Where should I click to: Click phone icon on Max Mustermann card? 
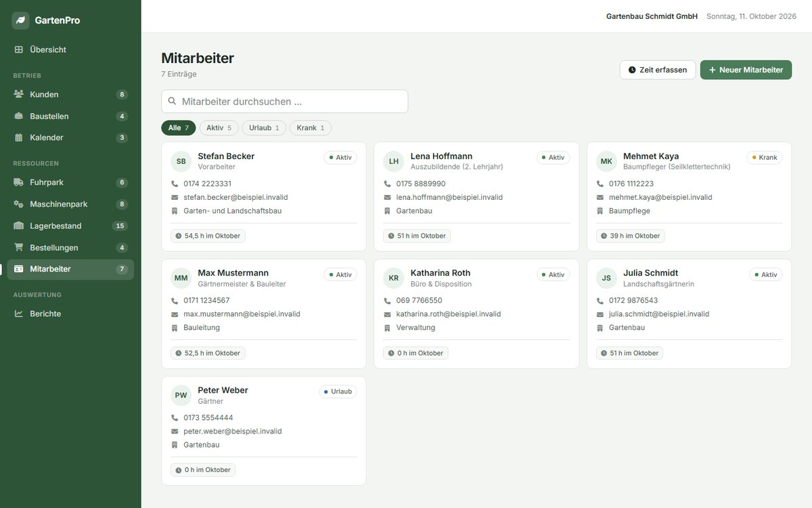175,301
